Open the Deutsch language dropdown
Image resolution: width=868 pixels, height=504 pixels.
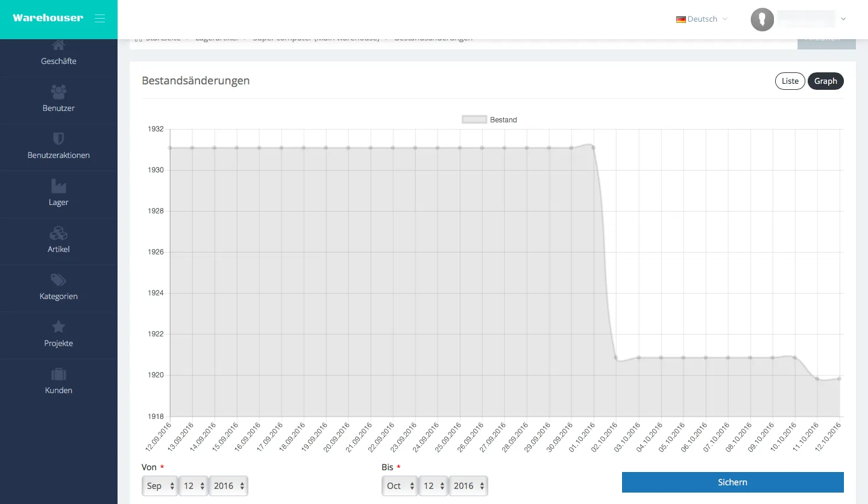coord(701,19)
